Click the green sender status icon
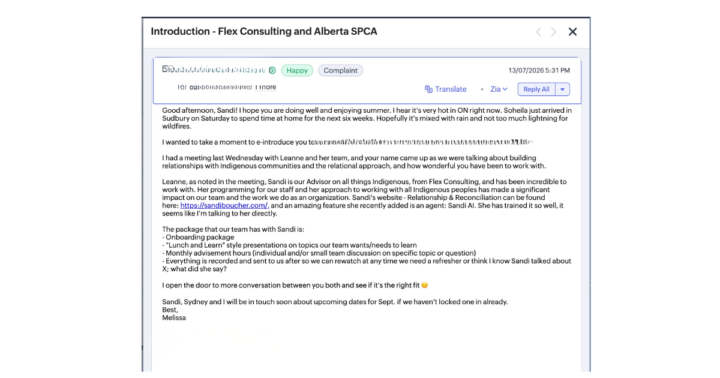 tap(272, 70)
